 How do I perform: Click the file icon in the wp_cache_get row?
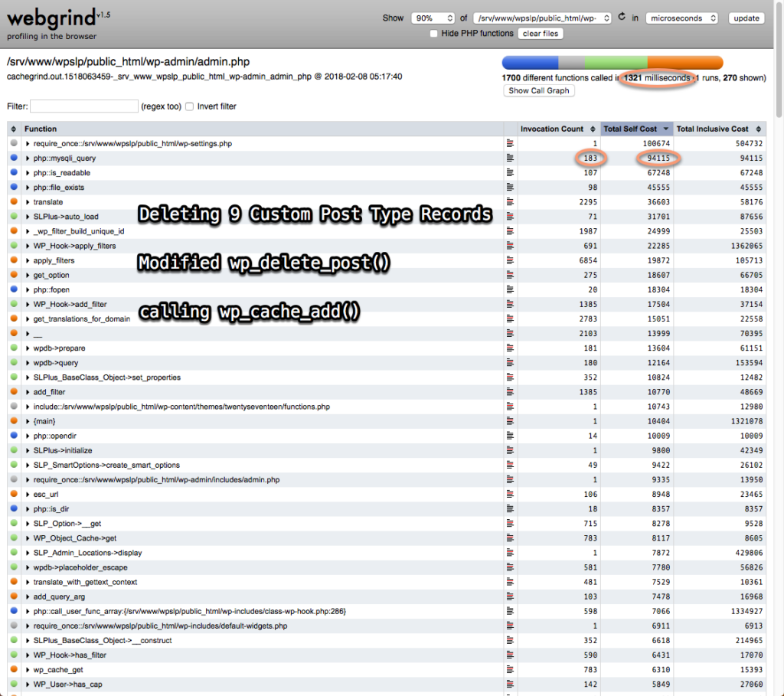[x=510, y=670]
